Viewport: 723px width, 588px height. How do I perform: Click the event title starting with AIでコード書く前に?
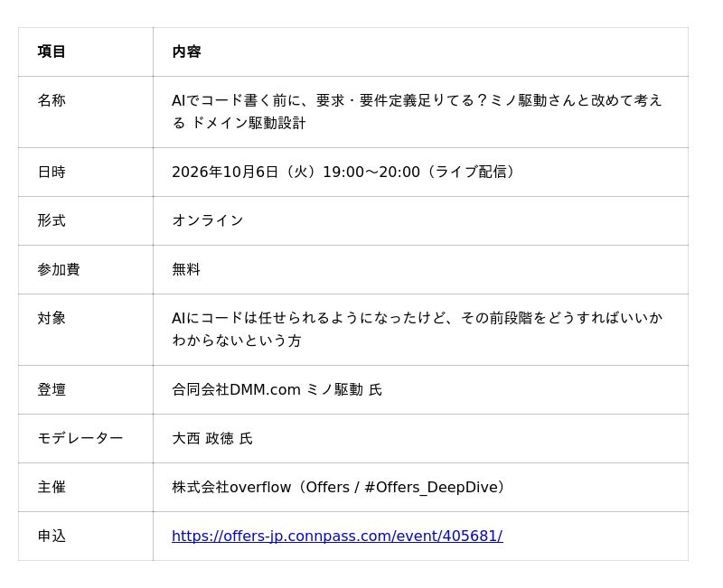417,111
